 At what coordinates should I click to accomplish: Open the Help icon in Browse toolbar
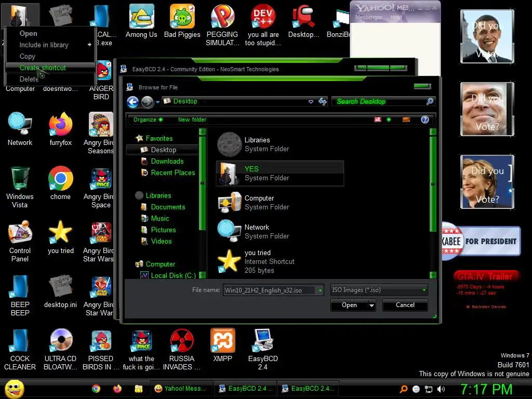click(x=425, y=119)
